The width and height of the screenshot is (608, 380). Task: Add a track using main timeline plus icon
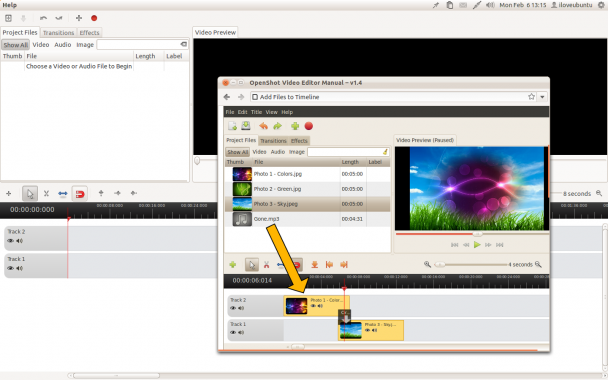click(x=9, y=193)
